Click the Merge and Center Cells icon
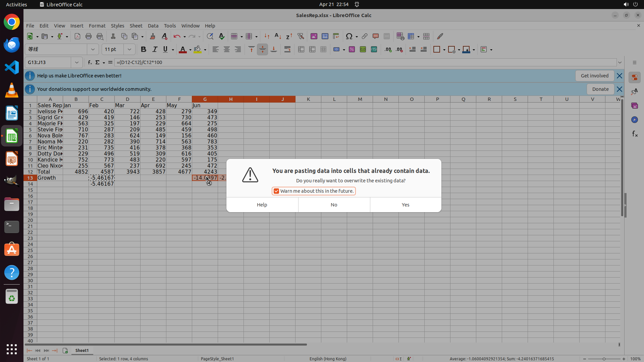Viewport: 644px width, 362px height. pos(301,49)
